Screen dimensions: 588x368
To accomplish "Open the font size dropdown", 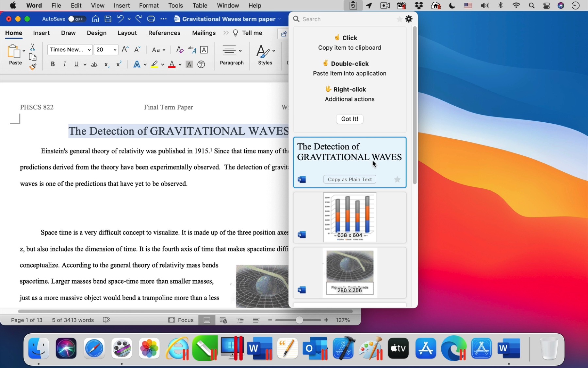I will [x=115, y=50].
